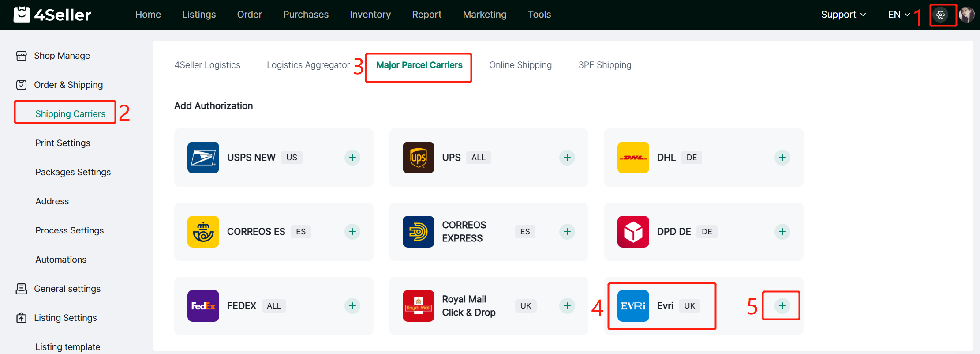
Task: Open the Inventory menu
Action: coord(370,15)
